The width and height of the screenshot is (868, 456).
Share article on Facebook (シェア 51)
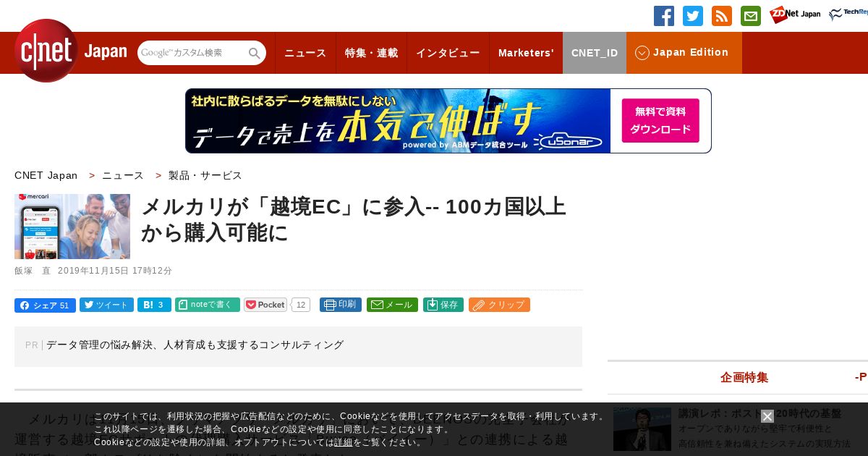[x=45, y=305]
